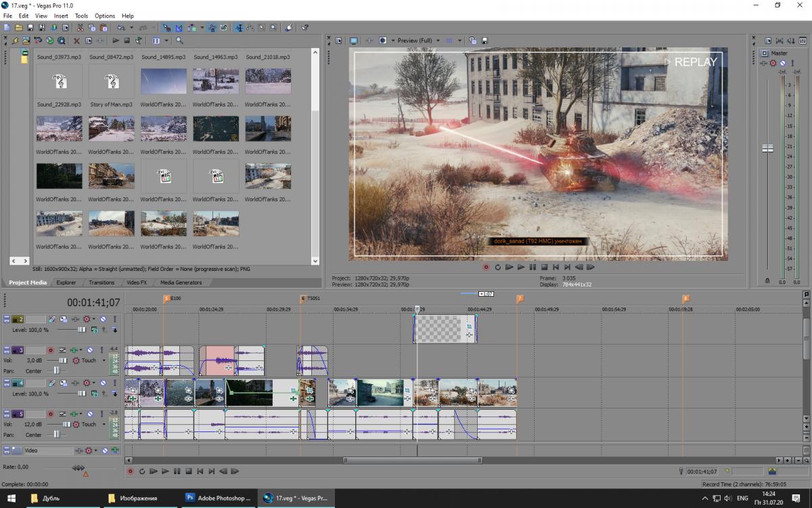Click Preview on External Monitor icon
This screenshot has width=812, height=508.
click(353, 41)
